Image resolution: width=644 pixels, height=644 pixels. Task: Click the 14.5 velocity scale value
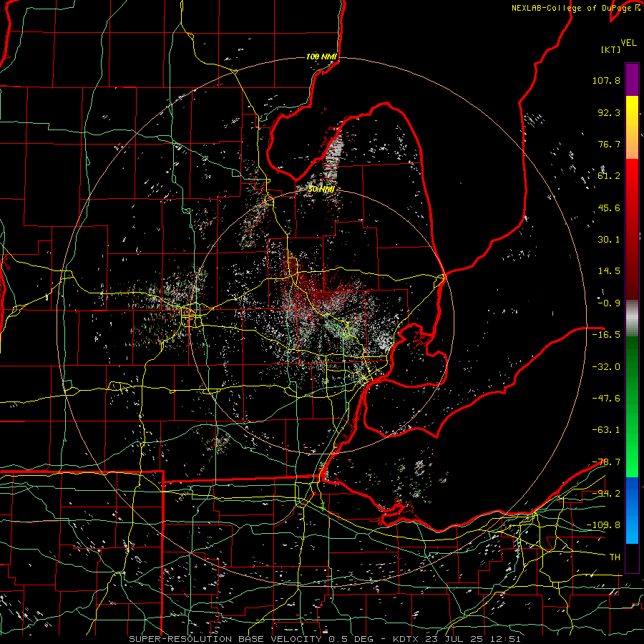(x=609, y=271)
